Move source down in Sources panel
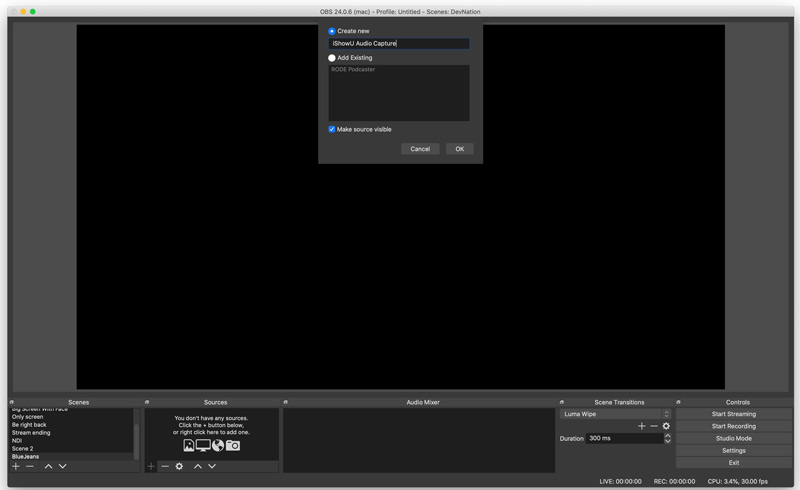Viewport: 800px width, 490px height. (212, 466)
